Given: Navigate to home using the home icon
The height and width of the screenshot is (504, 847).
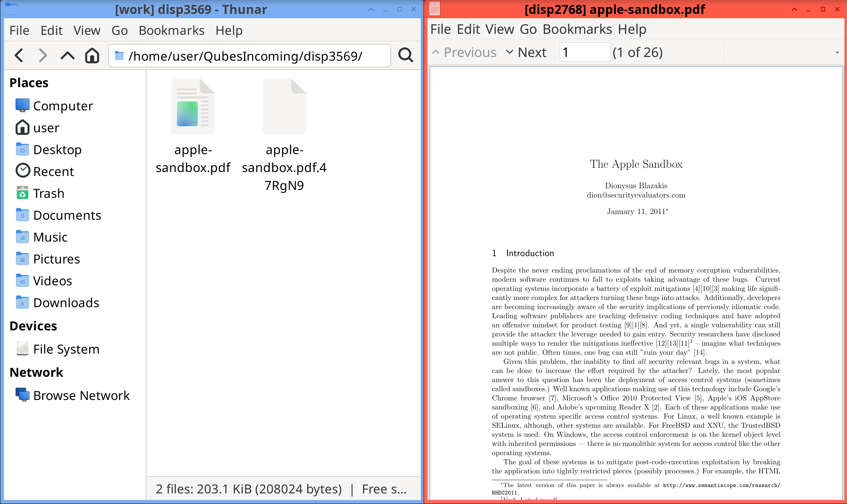Looking at the screenshot, I should (92, 55).
